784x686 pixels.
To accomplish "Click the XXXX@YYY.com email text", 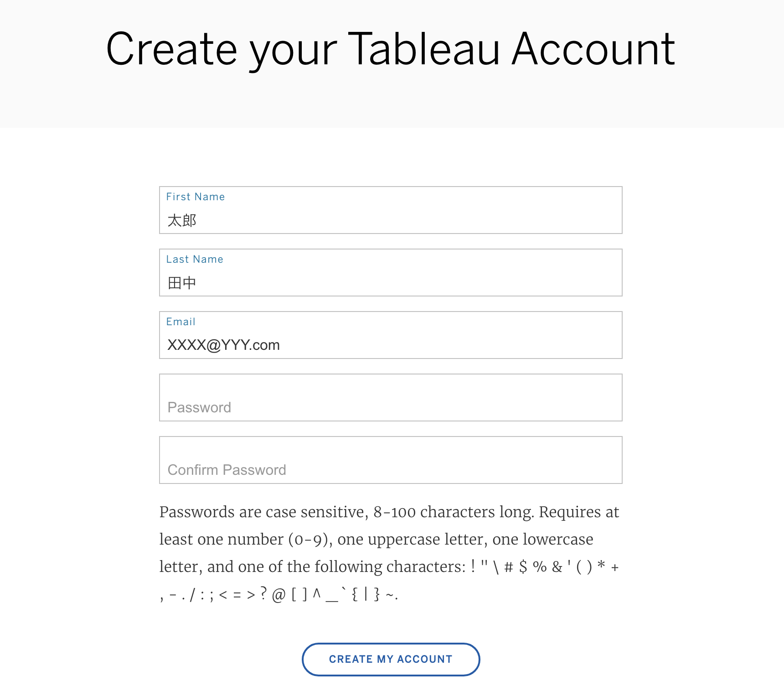I will click(223, 345).
